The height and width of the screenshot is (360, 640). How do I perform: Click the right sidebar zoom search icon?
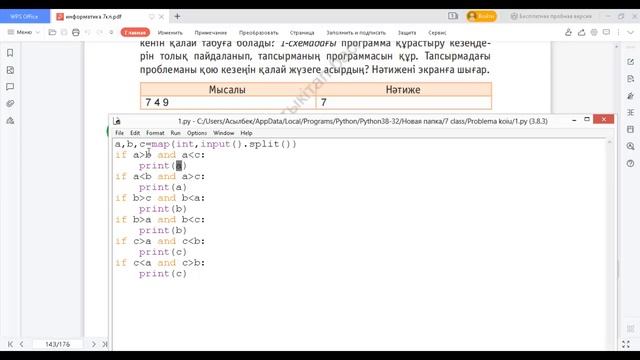coord(631,146)
